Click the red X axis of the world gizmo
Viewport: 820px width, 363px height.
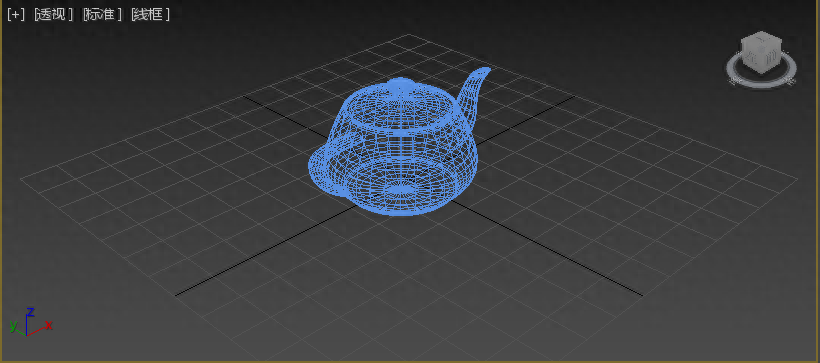point(39,329)
